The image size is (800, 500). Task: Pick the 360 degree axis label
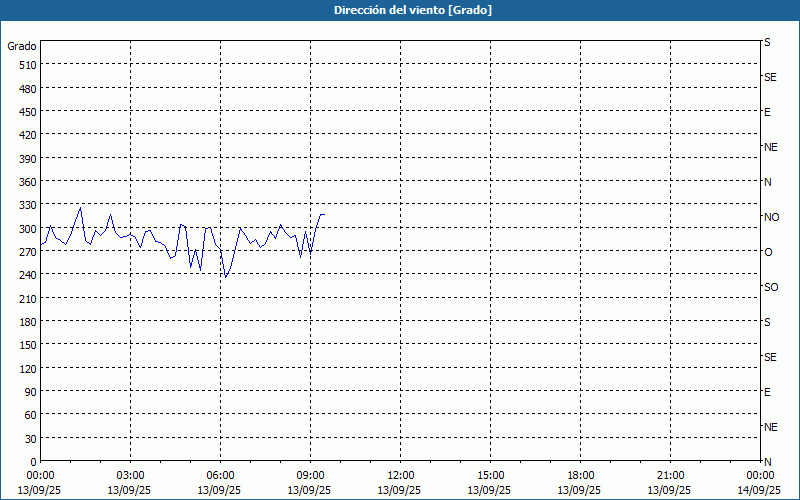pos(28,182)
